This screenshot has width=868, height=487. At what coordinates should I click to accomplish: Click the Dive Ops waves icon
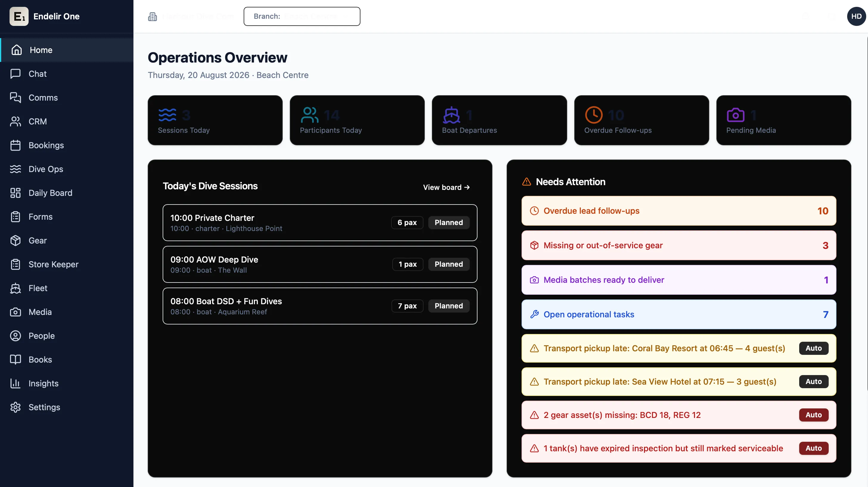coord(15,169)
